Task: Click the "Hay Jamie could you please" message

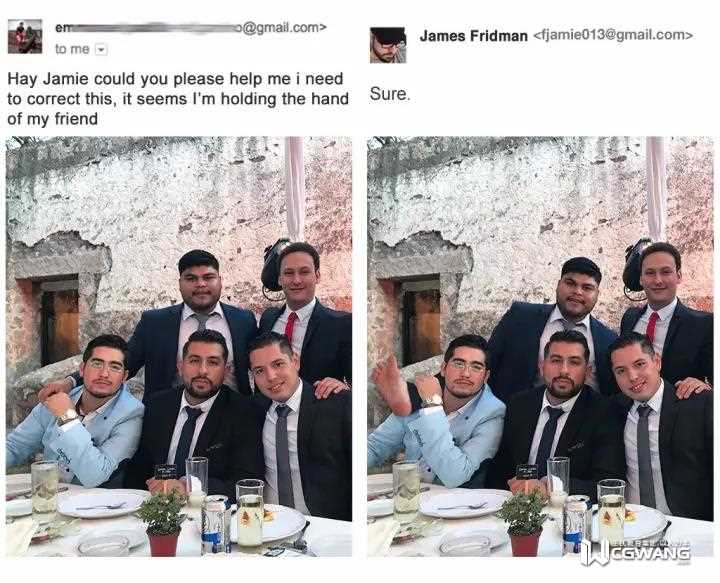Action: pyautogui.click(x=178, y=99)
